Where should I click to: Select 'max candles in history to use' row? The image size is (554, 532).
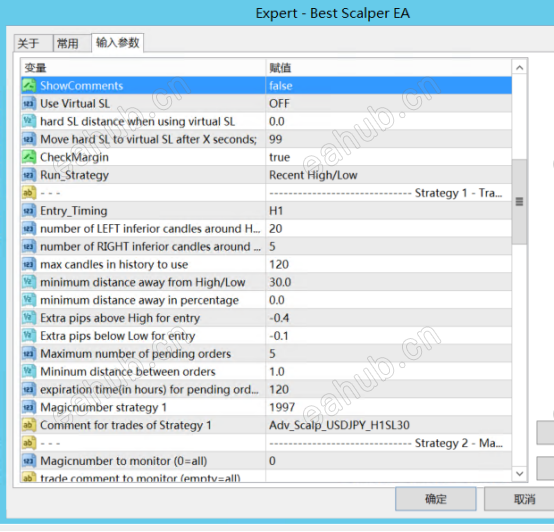(x=114, y=265)
